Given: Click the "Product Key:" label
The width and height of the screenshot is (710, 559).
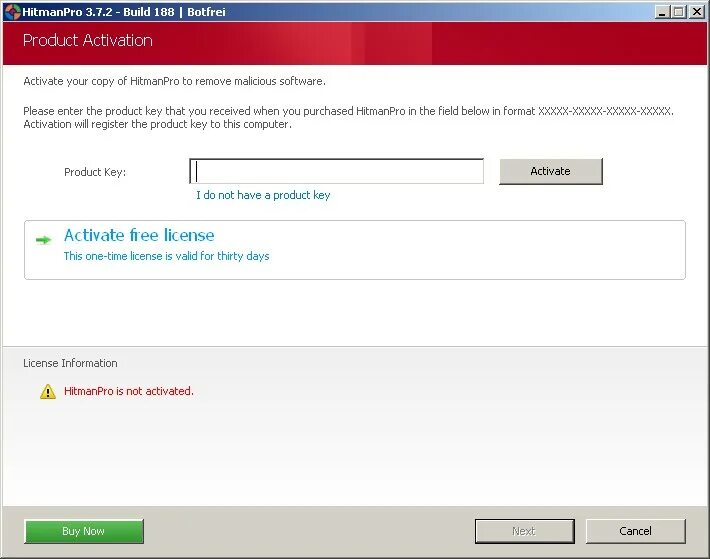Looking at the screenshot, I should click(95, 172).
